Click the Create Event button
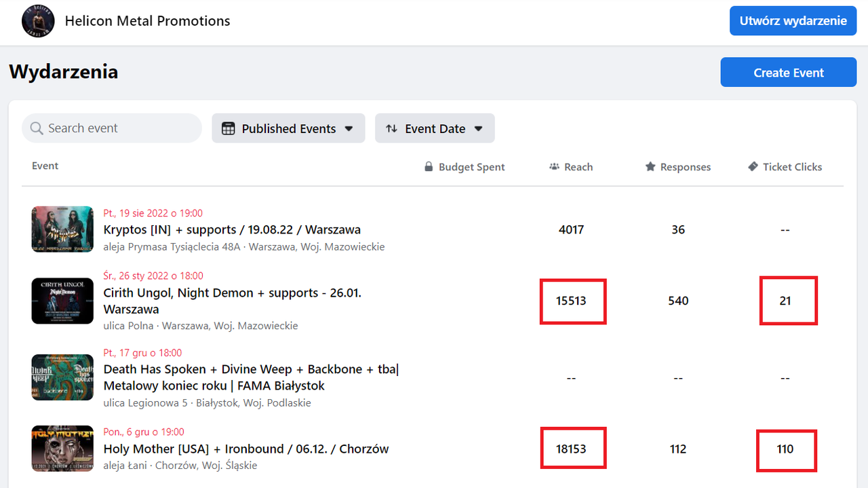This screenshot has width=868, height=488. (789, 73)
